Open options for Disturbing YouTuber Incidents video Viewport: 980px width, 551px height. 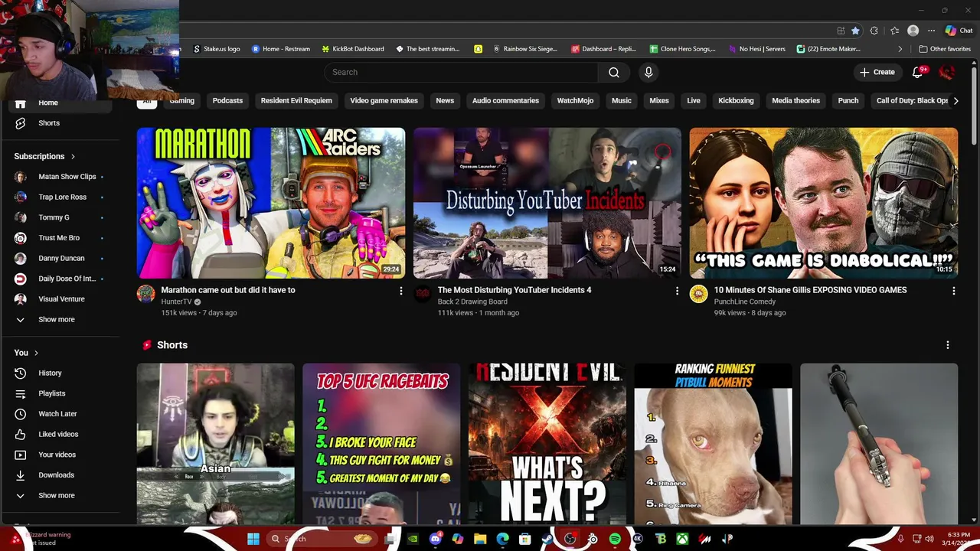[x=677, y=291]
